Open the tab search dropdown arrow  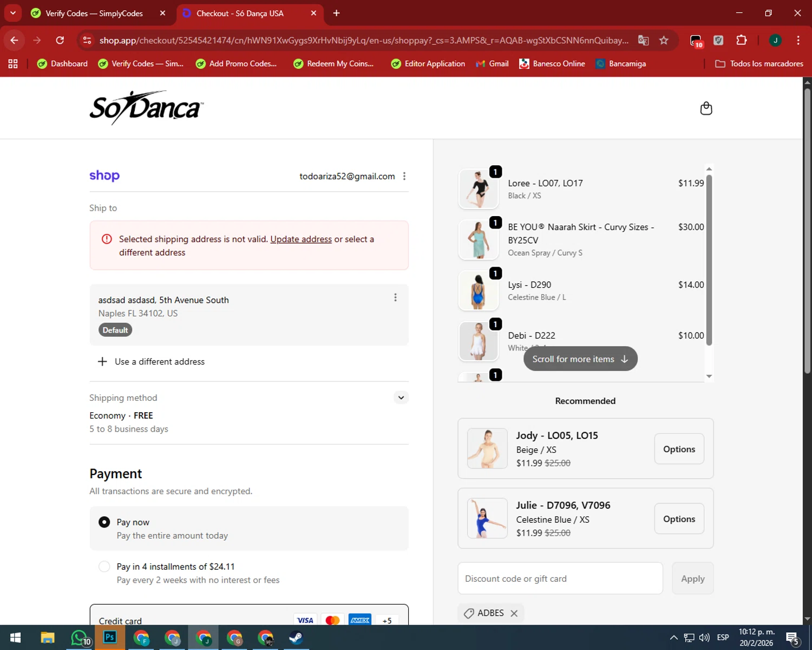(x=13, y=13)
